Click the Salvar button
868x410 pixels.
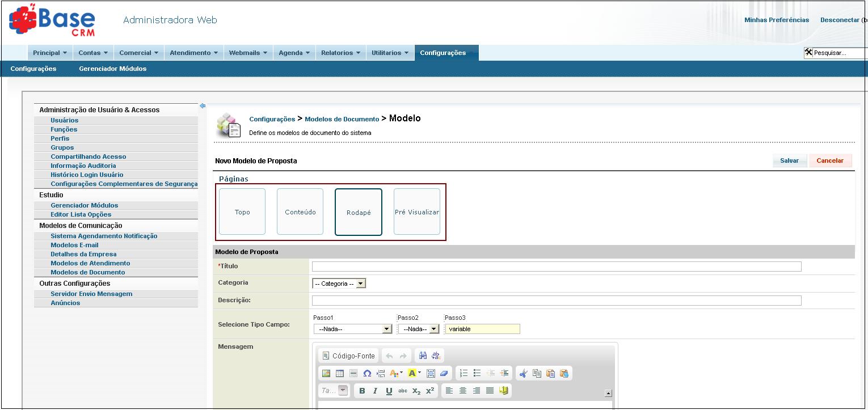coord(789,160)
